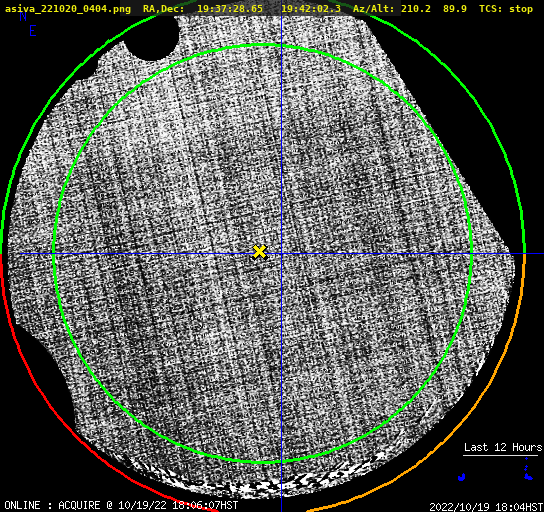Click the RA,Dec: label in the header
544x512 pixels.
pyautogui.click(x=163, y=9)
